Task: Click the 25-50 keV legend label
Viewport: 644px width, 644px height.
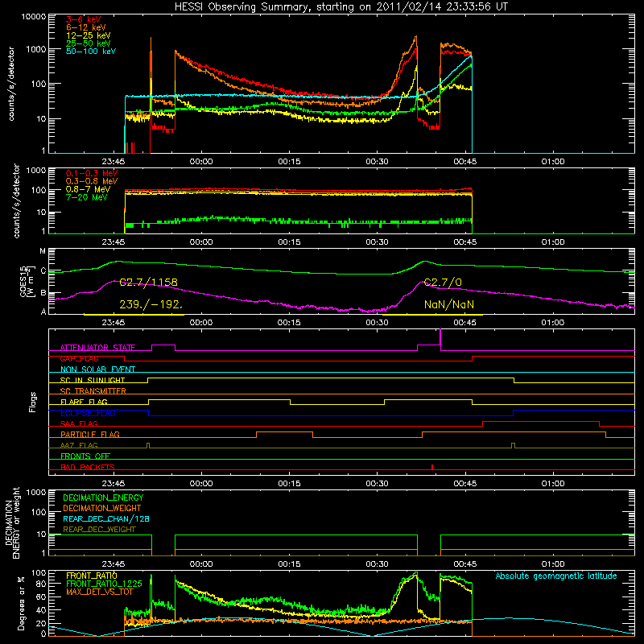Action: [x=88, y=43]
